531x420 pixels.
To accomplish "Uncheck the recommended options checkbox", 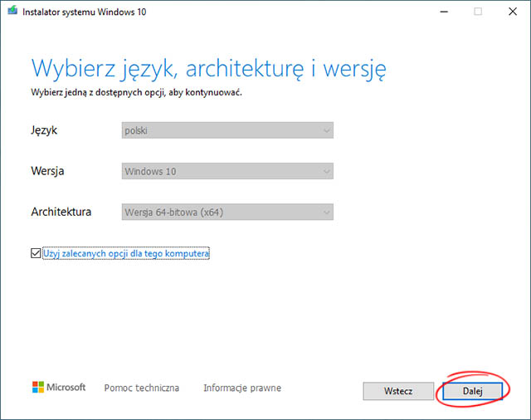I will pyautogui.click(x=36, y=253).
